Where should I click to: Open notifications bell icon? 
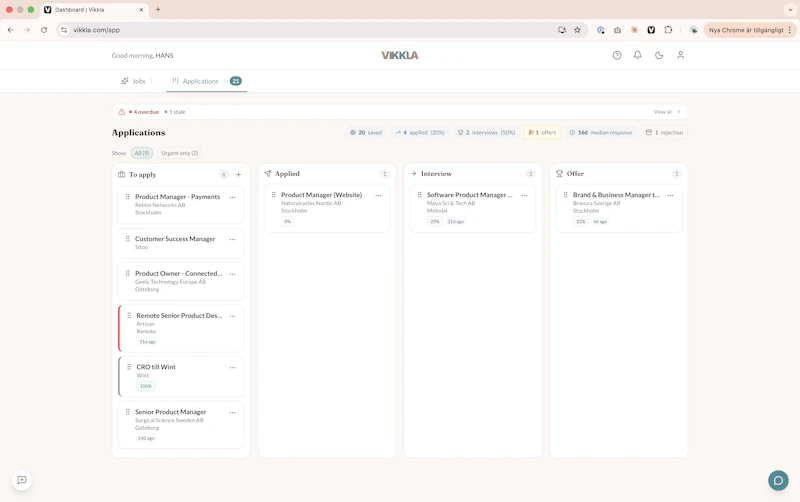click(x=638, y=55)
